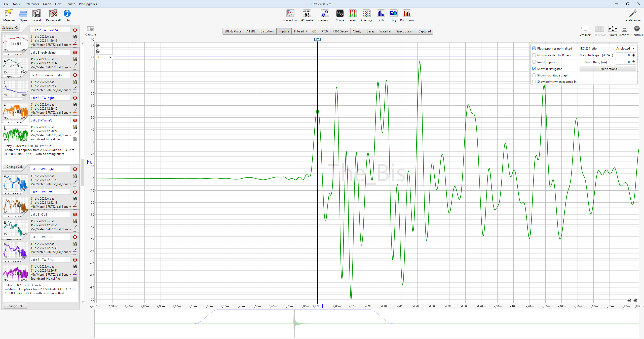The width and height of the screenshot is (644, 339).
Task: Switch to Spectrogram tab
Action: (x=405, y=31)
